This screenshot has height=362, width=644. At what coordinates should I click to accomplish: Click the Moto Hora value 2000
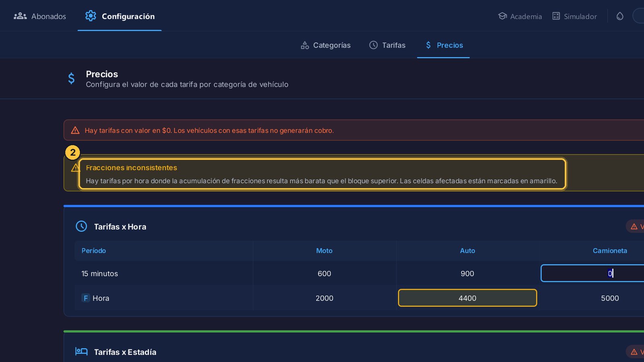(x=324, y=298)
